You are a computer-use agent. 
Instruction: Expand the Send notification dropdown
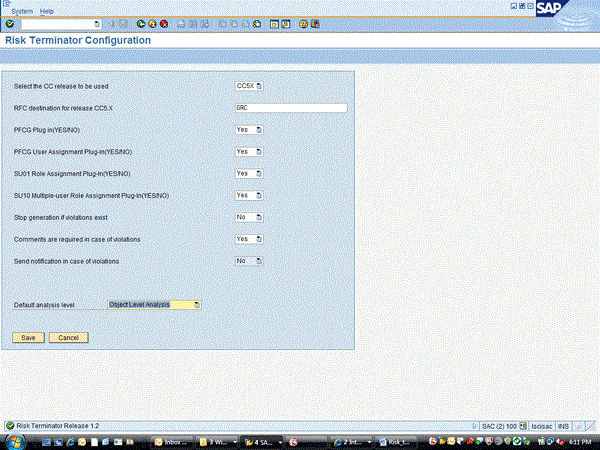(x=259, y=261)
